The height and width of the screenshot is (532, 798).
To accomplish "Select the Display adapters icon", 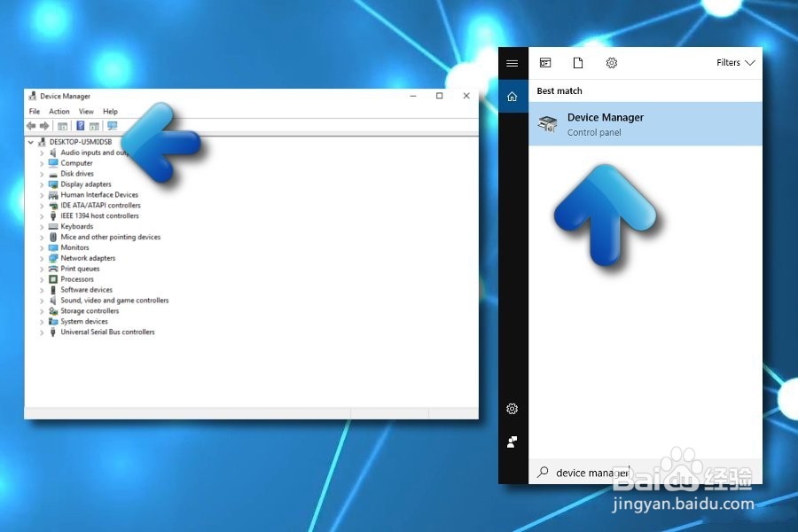I will click(x=53, y=184).
